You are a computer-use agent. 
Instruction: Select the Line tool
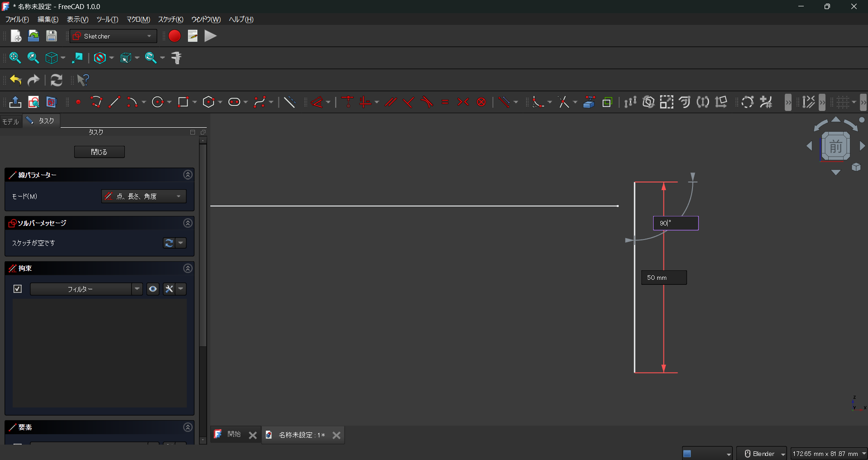[114, 102]
